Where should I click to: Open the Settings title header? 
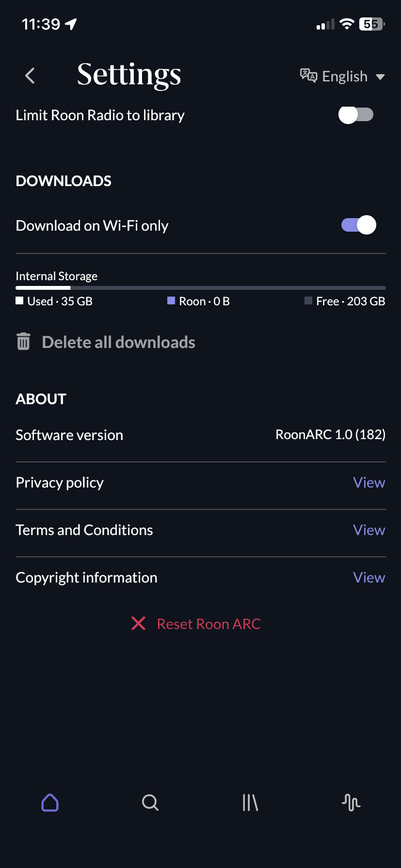point(129,75)
